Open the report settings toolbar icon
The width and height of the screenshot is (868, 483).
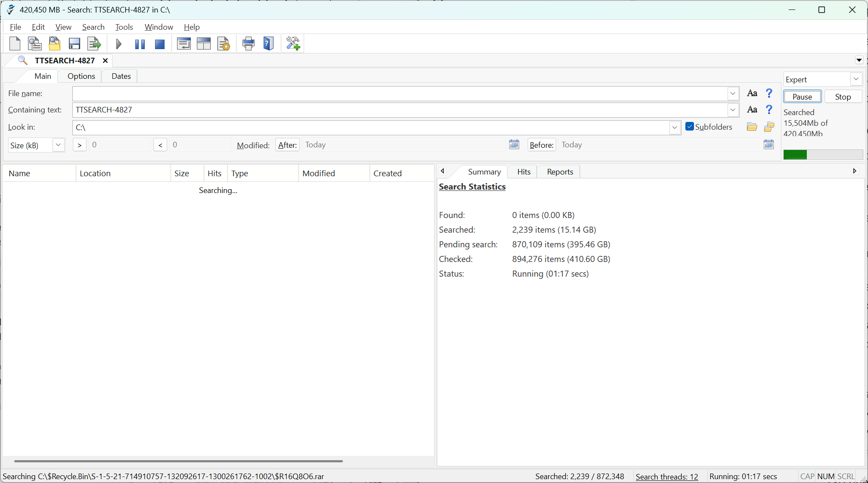[x=224, y=44]
